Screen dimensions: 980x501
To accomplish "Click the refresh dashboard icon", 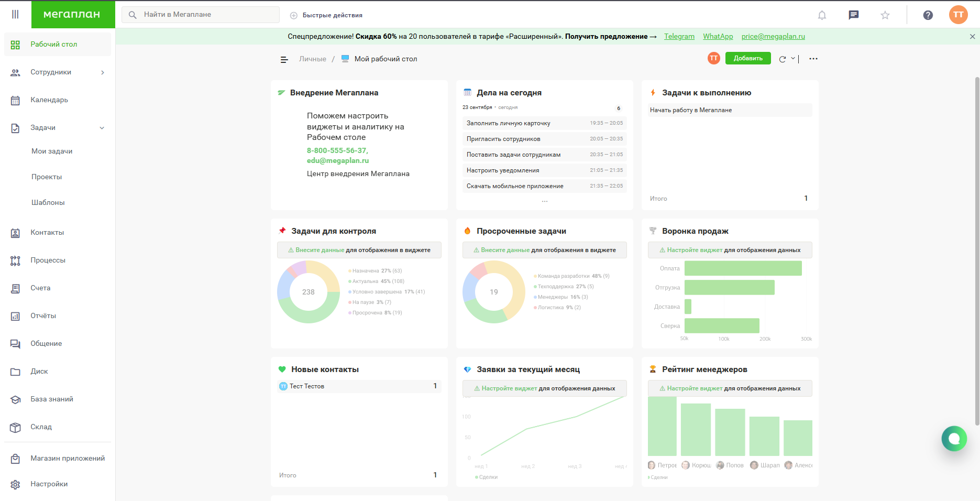I will click(x=782, y=59).
